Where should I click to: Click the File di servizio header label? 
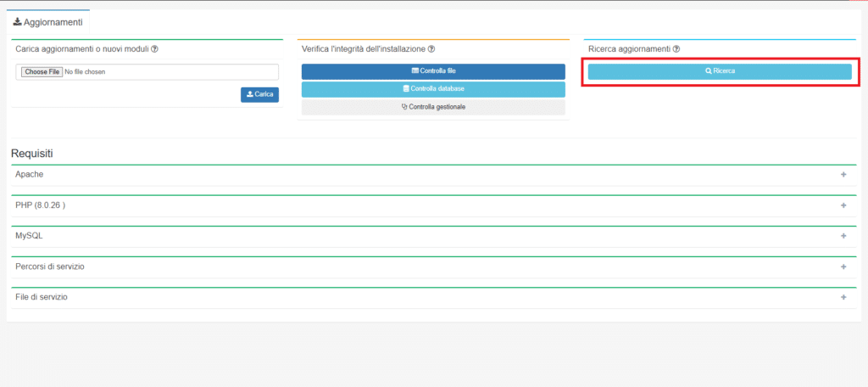[42, 297]
